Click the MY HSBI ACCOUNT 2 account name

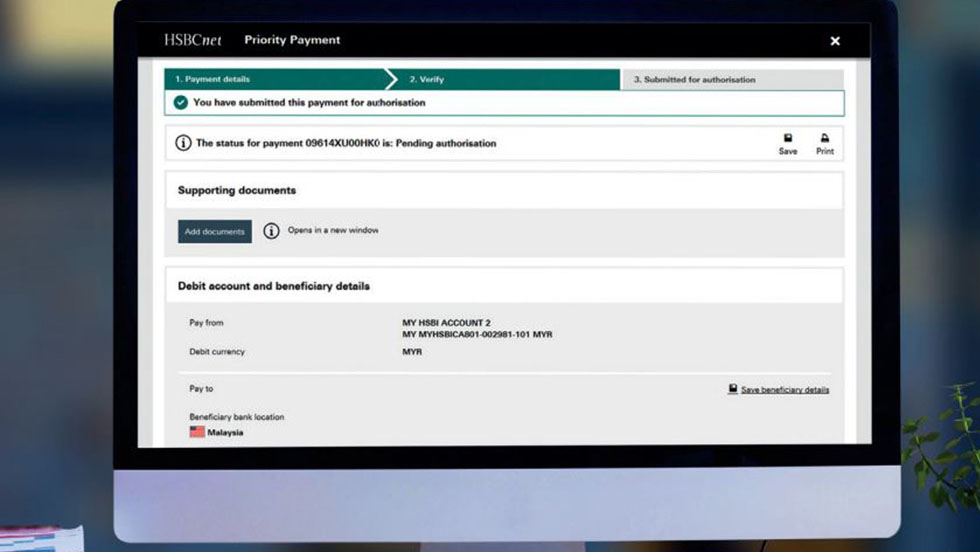[446, 323]
